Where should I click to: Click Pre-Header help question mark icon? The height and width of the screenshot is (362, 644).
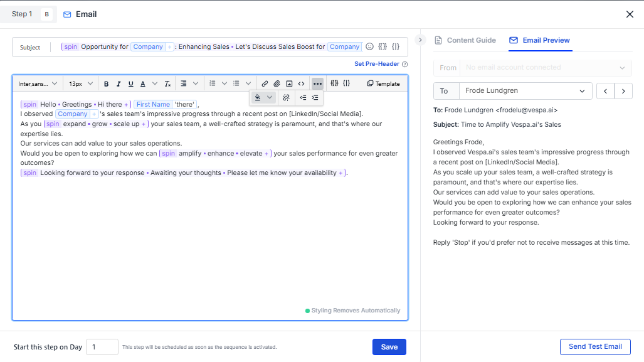[x=405, y=64]
